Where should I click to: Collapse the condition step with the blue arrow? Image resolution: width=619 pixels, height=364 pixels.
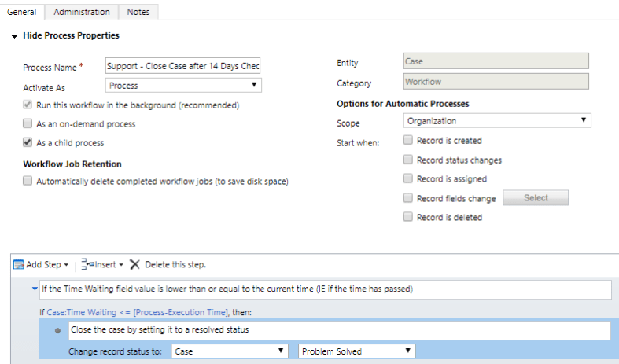point(34,289)
